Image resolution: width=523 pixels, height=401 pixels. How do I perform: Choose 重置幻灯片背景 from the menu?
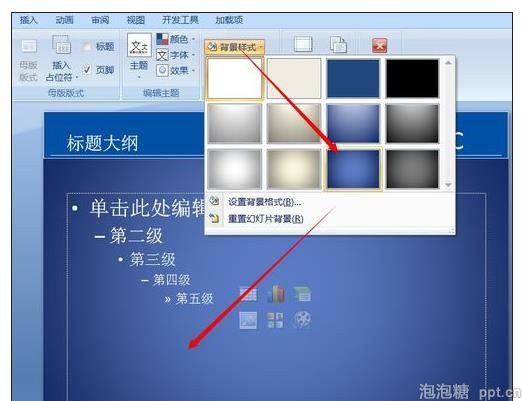[266, 219]
